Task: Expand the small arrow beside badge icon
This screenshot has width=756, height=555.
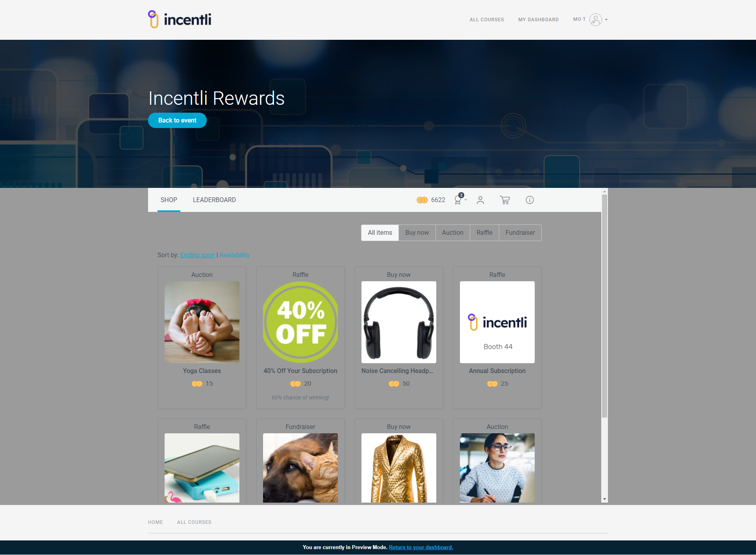Action: click(466, 200)
